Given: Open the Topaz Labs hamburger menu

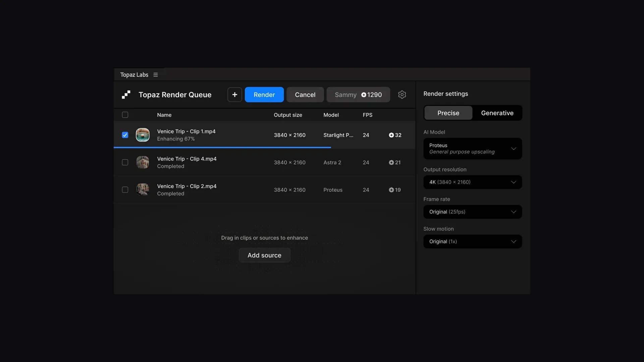Looking at the screenshot, I should tap(155, 75).
